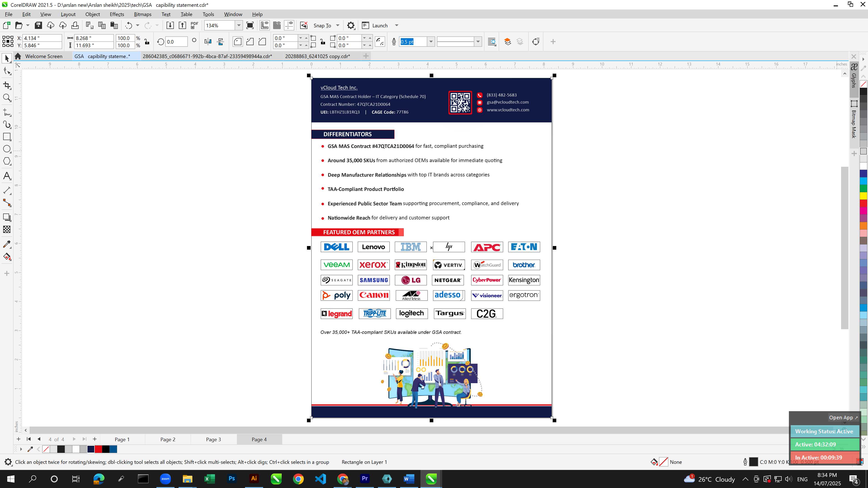This screenshot has width=868, height=488.
Task: Open the zoom level 134% dropdown
Action: pyautogui.click(x=238, y=26)
